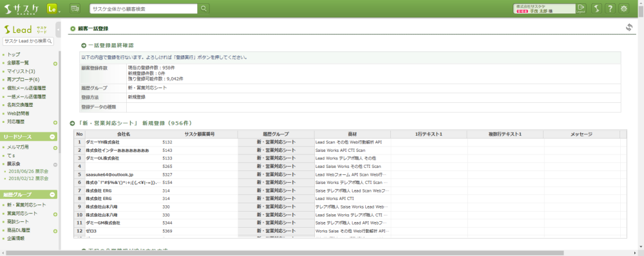This screenshot has width=644, height=256.
Task: Click the 会社名 column header
Action: [124, 134]
